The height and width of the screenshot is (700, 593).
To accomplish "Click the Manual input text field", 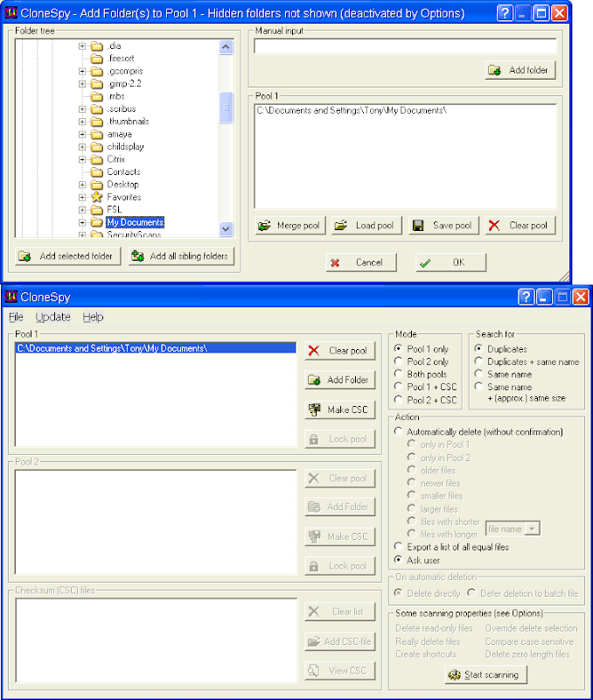I will (x=405, y=46).
